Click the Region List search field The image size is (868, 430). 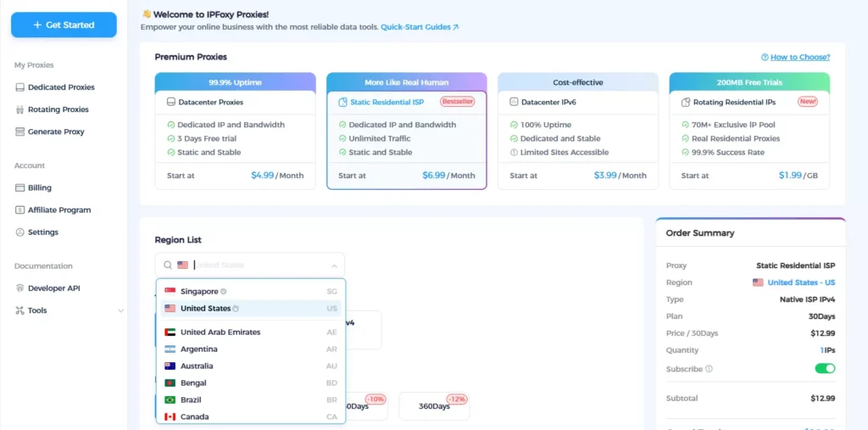(254, 265)
